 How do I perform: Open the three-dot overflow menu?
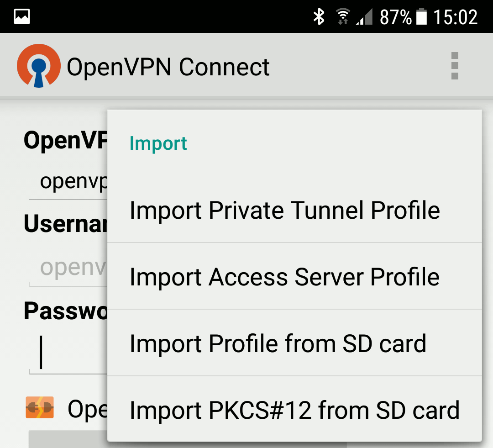tap(454, 66)
